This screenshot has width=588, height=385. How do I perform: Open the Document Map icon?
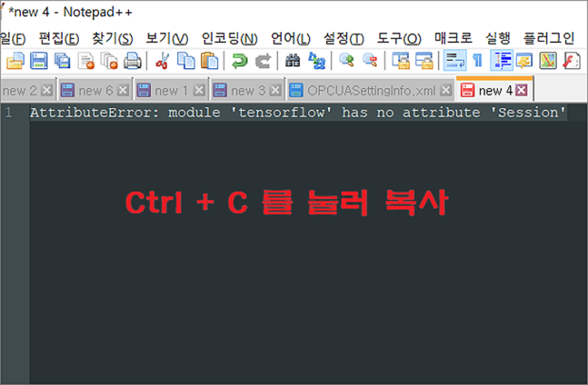[547, 61]
